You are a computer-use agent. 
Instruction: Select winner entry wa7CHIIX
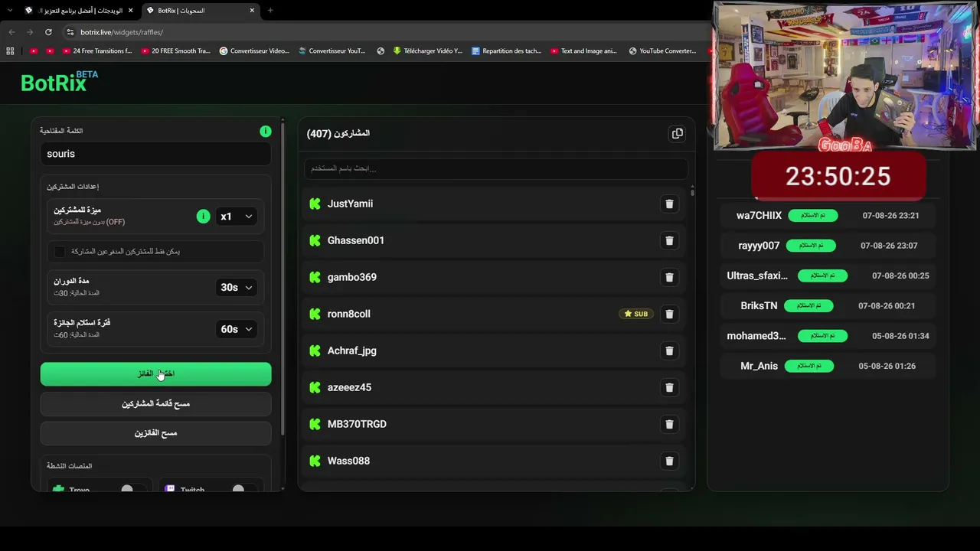point(828,216)
